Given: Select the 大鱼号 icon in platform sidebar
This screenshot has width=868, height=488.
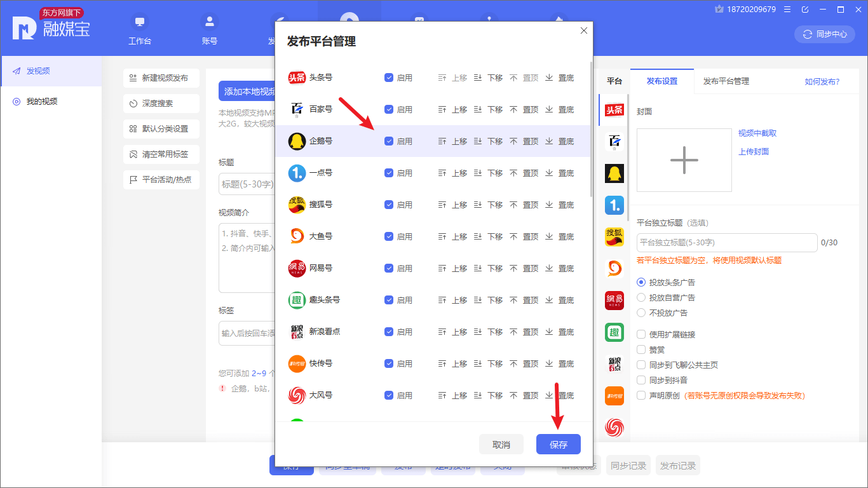Looking at the screenshot, I should pos(614,269).
